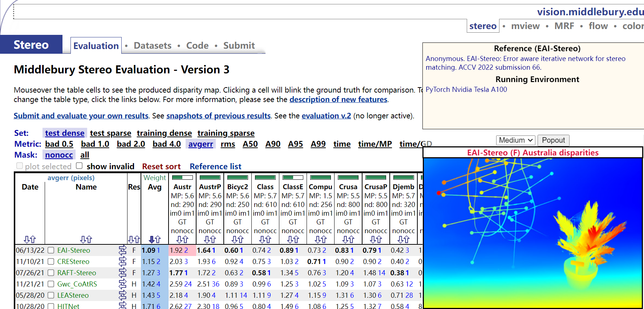Open the Medium size dropdown

pyautogui.click(x=516, y=140)
